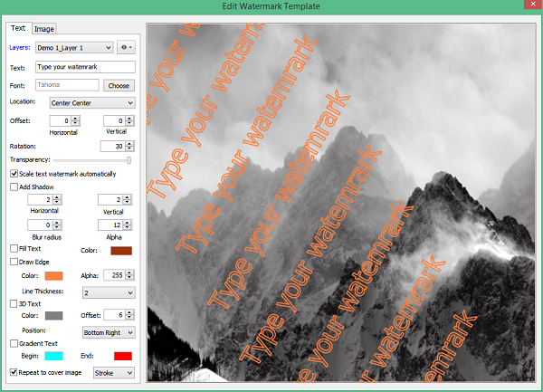543x392 pixels.
Task: Enable the Draw Edge checkbox
Action: [14, 262]
